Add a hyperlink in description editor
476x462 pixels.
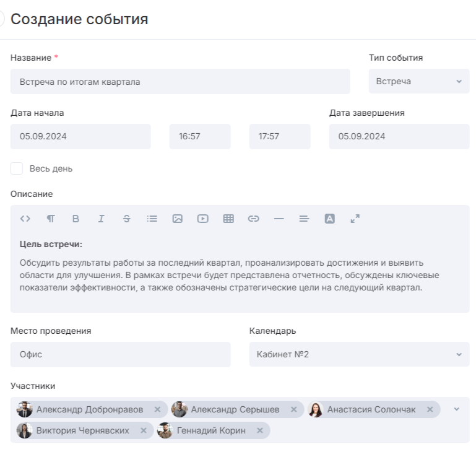click(x=253, y=219)
